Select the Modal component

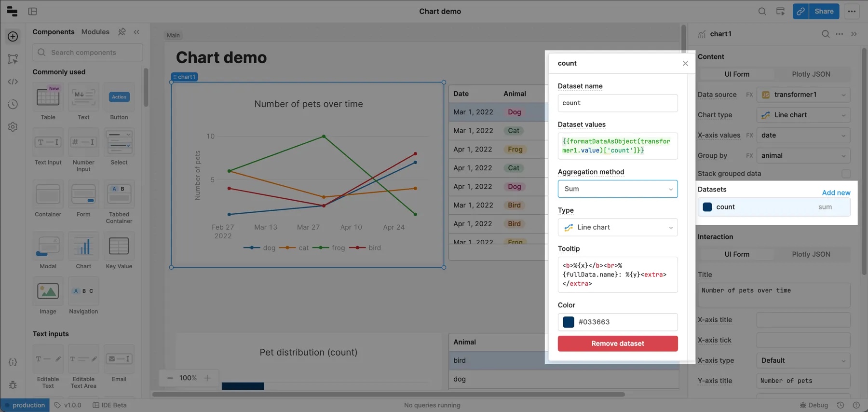click(48, 251)
